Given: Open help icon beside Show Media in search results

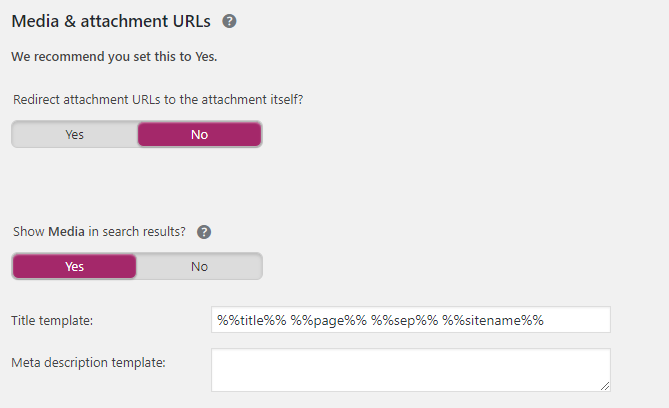Looking at the screenshot, I should [x=204, y=232].
